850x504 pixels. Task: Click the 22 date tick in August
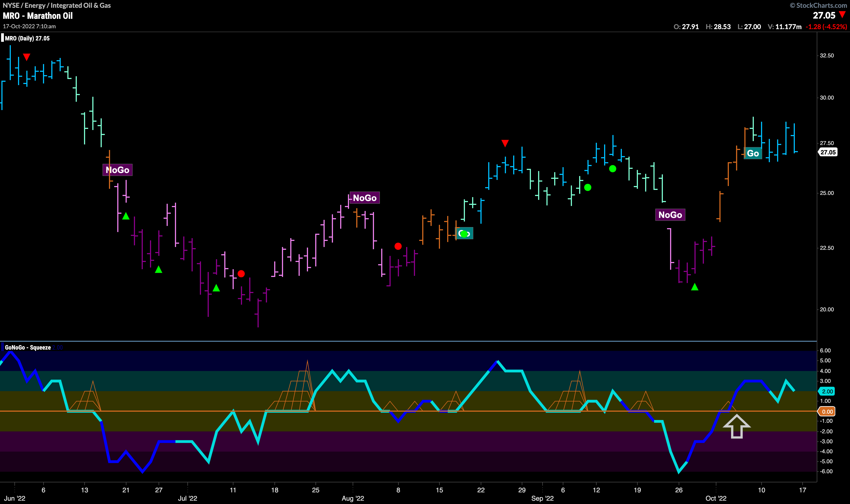pyautogui.click(x=481, y=490)
